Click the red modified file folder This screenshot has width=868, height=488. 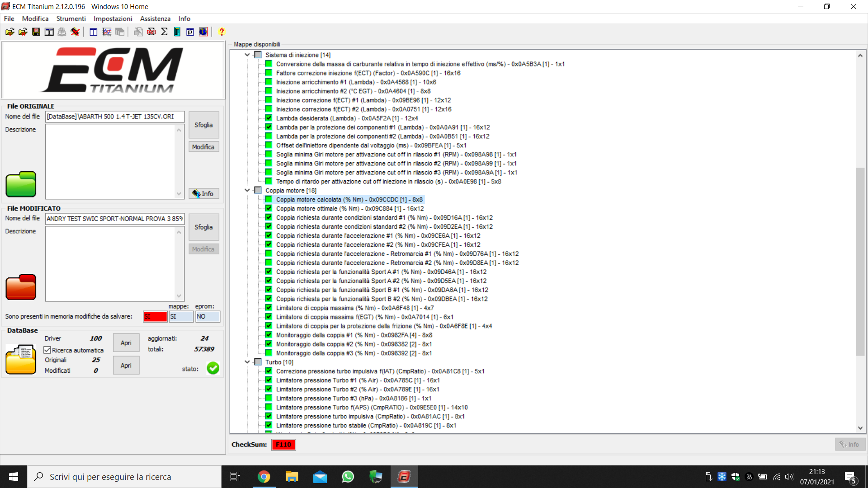coord(21,287)
